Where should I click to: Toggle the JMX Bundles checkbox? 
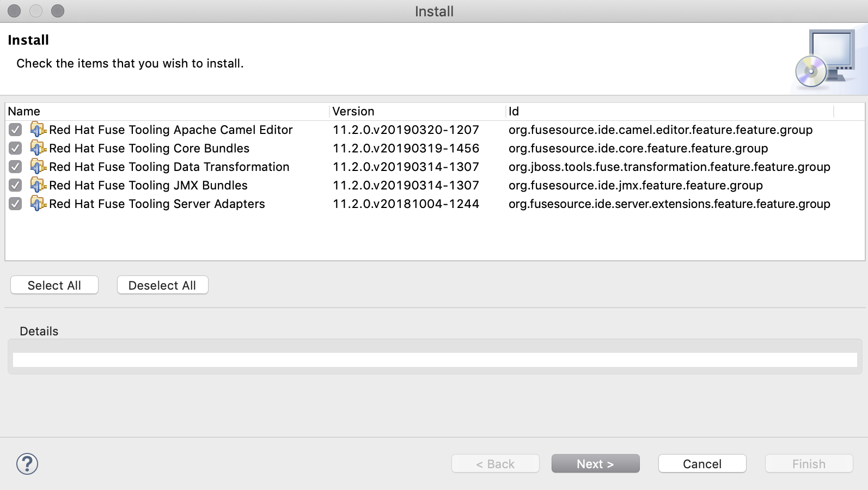[15, 185]
